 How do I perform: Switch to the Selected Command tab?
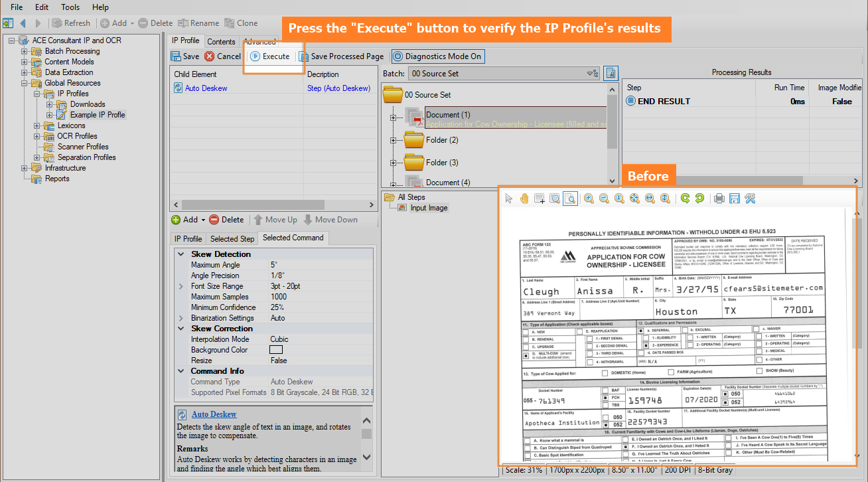pyautogui.click(x=293, y=238)
